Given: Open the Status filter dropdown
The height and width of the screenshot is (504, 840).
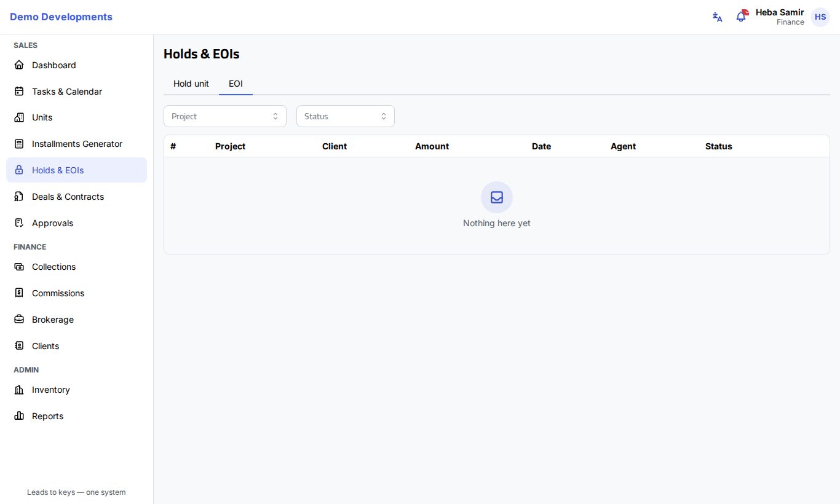Looking at the screenshot, I should pyautogui.click(x=346, y=116).
